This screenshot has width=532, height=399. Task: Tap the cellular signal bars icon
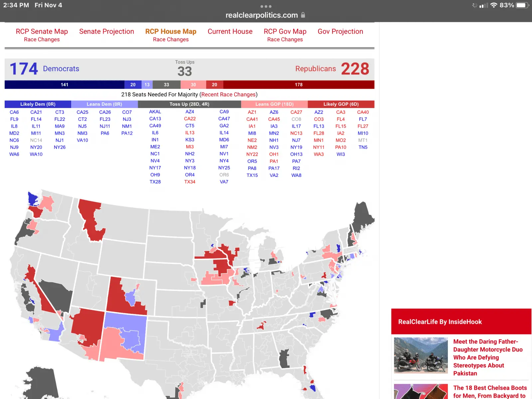click(x=484, y=5)
